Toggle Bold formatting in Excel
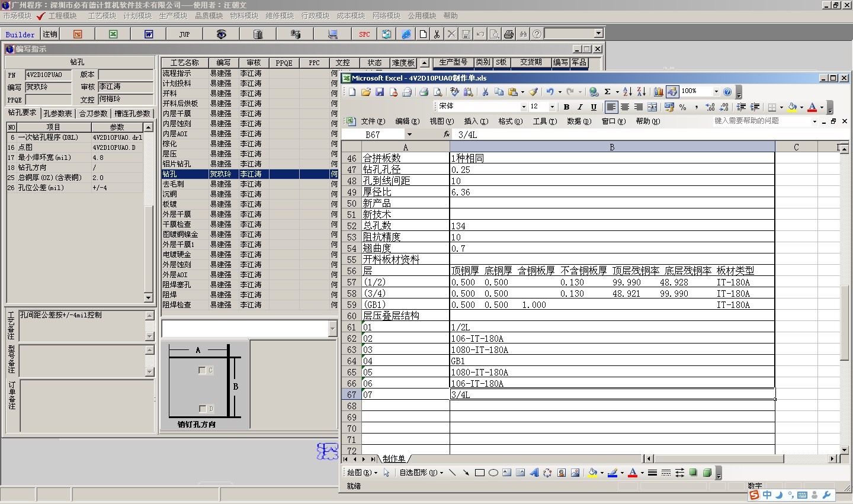This screenshot has width=853, height=504. (566, 107)
